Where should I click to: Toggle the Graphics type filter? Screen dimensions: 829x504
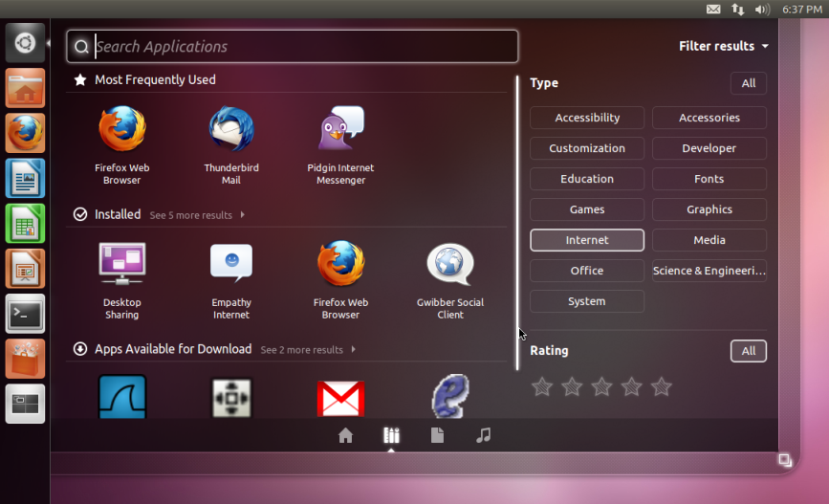pos(709,209)
